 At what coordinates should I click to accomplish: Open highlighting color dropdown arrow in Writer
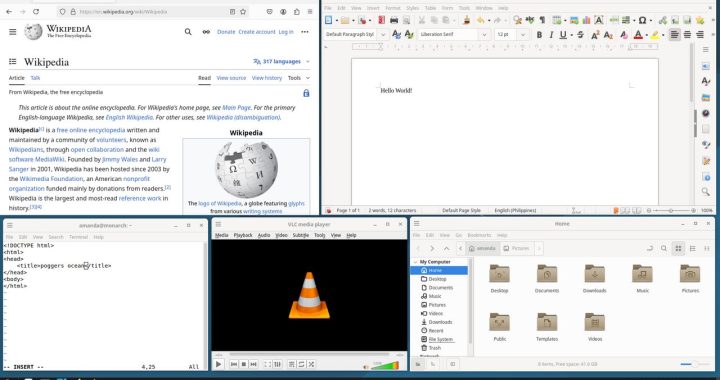[x=663, y=35]
